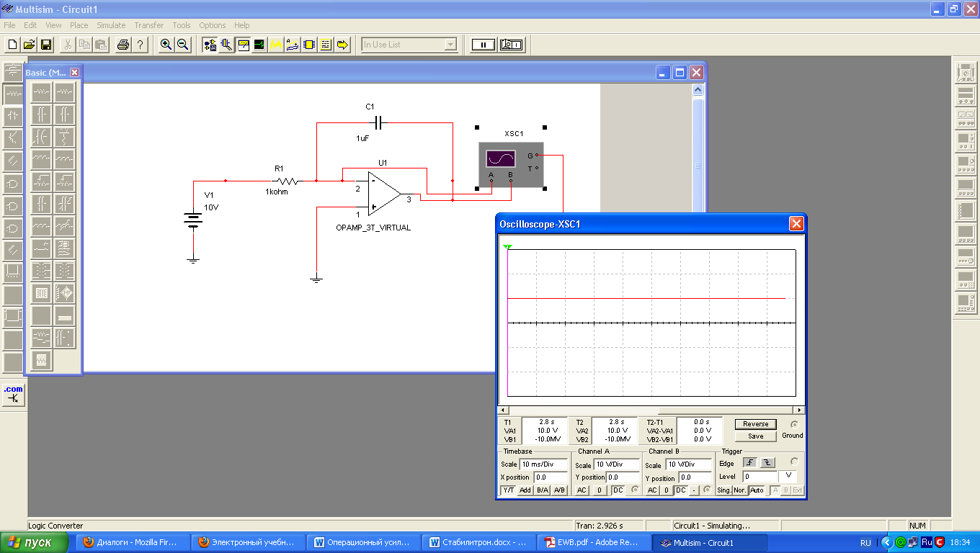Pick the resistor icon in Basic palette
The width and height of the screenshot is (980, 553).
[42, 91]
